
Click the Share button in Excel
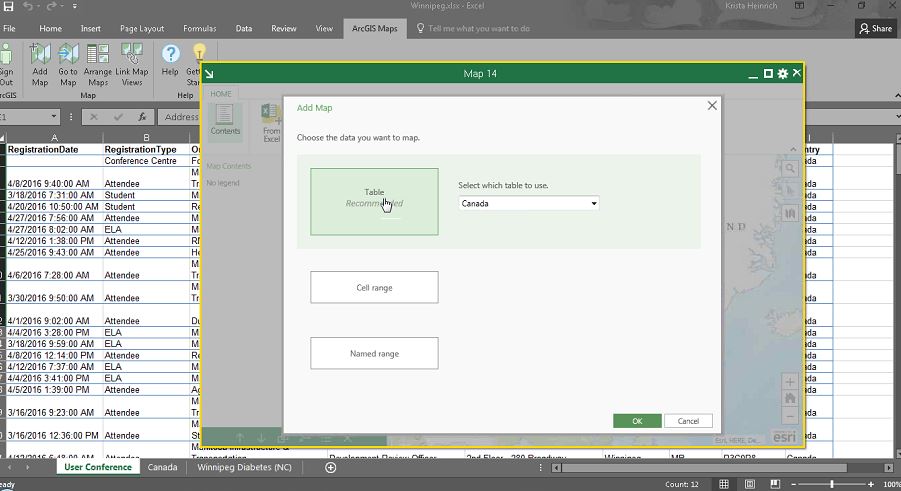875,29
